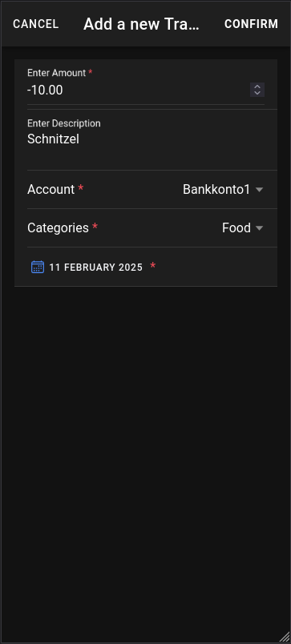Image resolution: width=291 pixels, height=644 pixels.
Task: Click the resize grip in the window corner
Action: pos(285,637)
